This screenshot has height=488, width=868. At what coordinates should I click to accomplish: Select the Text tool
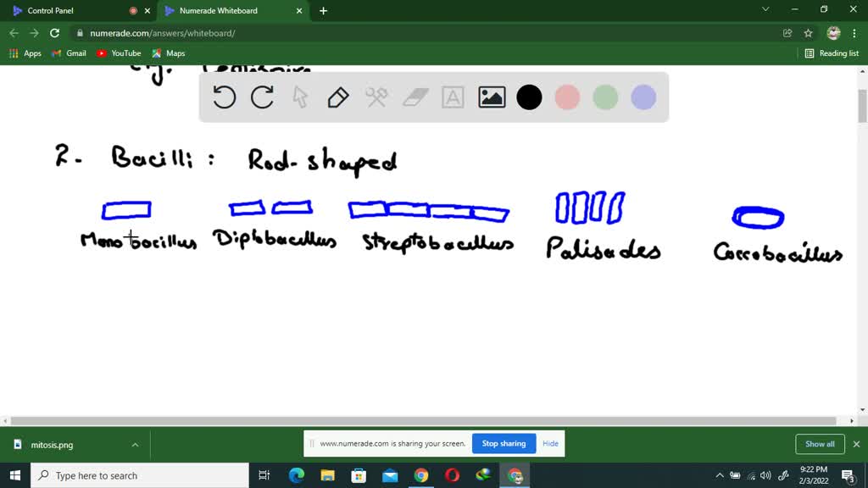point(453,97)
